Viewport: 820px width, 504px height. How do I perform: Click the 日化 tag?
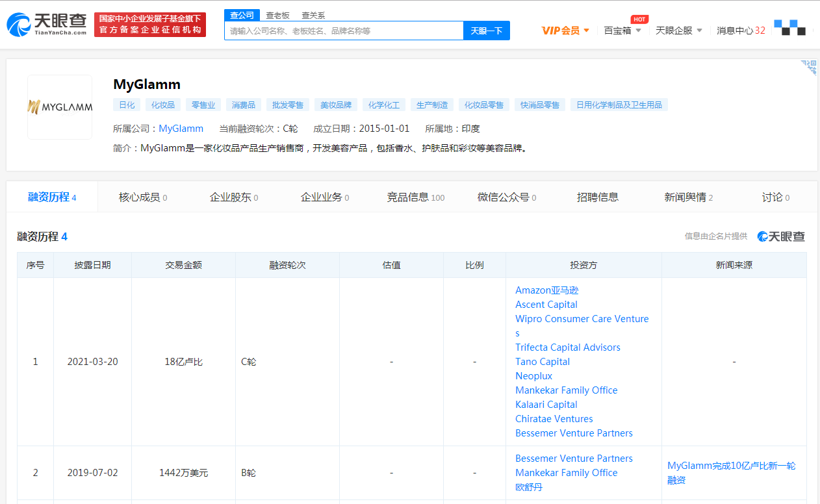(x=127, y=105)
